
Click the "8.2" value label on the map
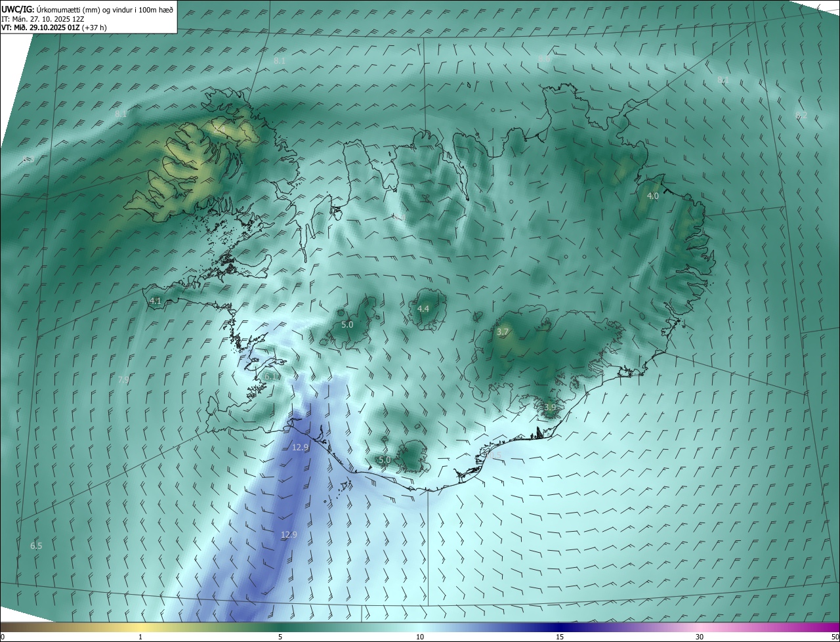801,116
